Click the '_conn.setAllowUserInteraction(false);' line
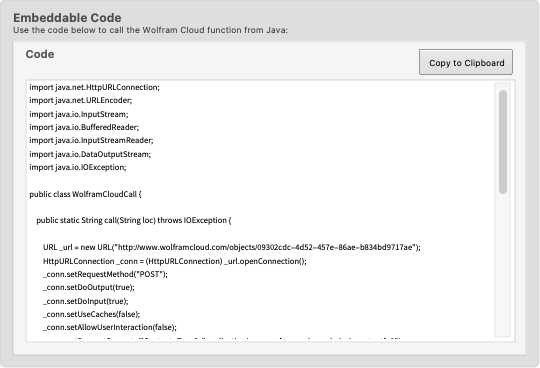 (110, 327)
